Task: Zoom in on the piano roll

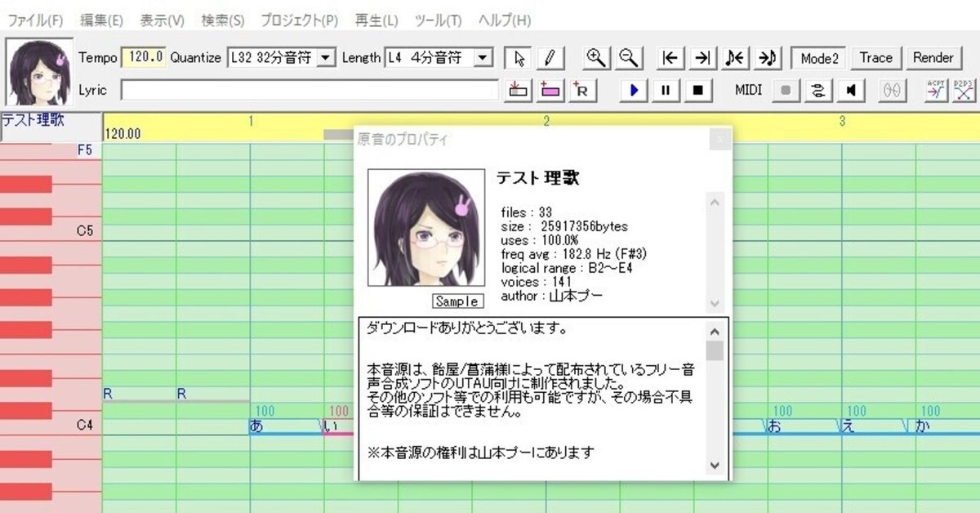Action: pyautogui.click(x=595, y=58)
